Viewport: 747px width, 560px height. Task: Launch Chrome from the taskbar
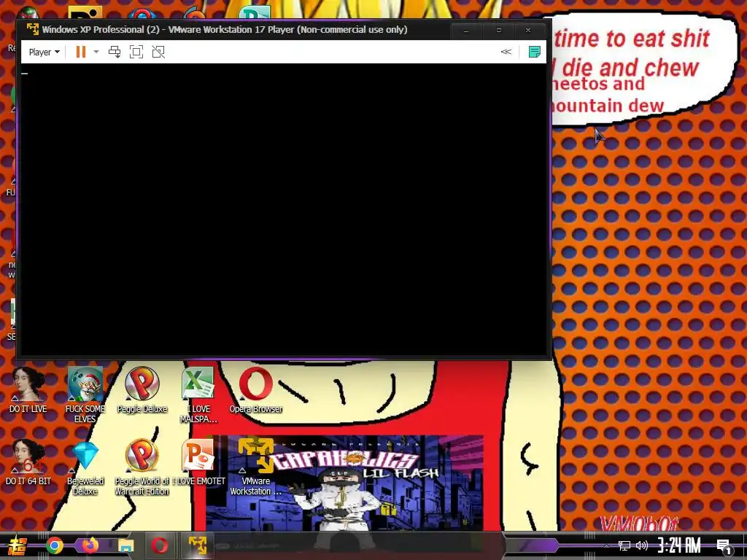[54, 545]
